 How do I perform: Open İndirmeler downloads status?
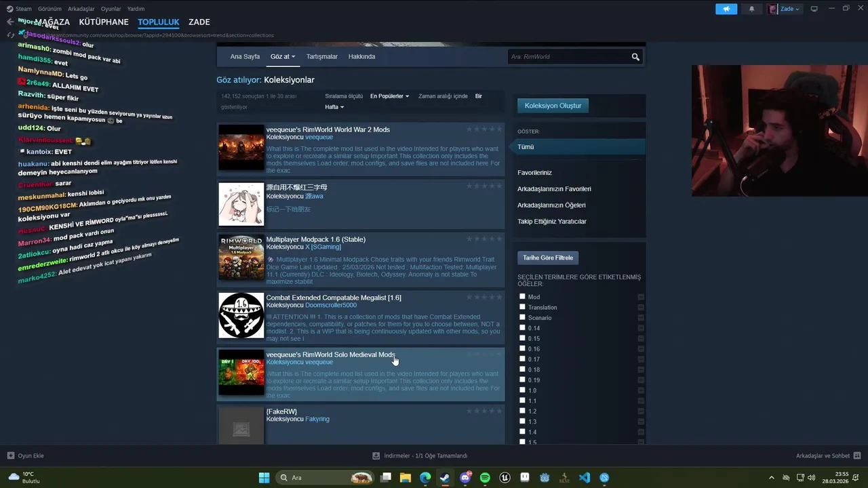click(420, 455)
